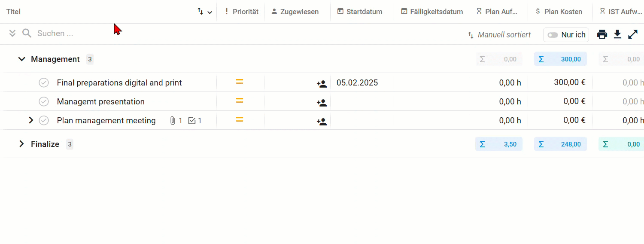The image size is (644, 244).
Task: Check off Plan management meeting task
Action: [44, 120]
